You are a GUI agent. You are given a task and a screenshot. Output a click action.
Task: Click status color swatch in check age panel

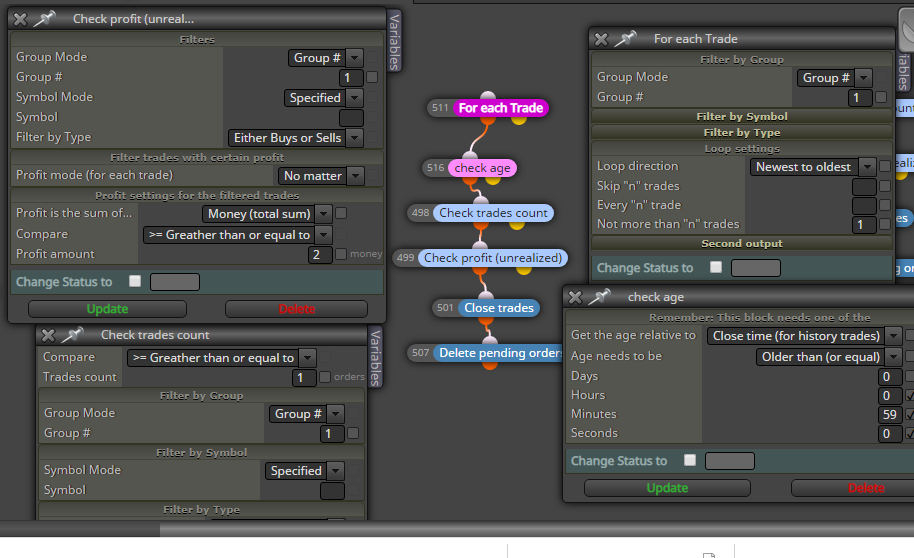[730, 461]
